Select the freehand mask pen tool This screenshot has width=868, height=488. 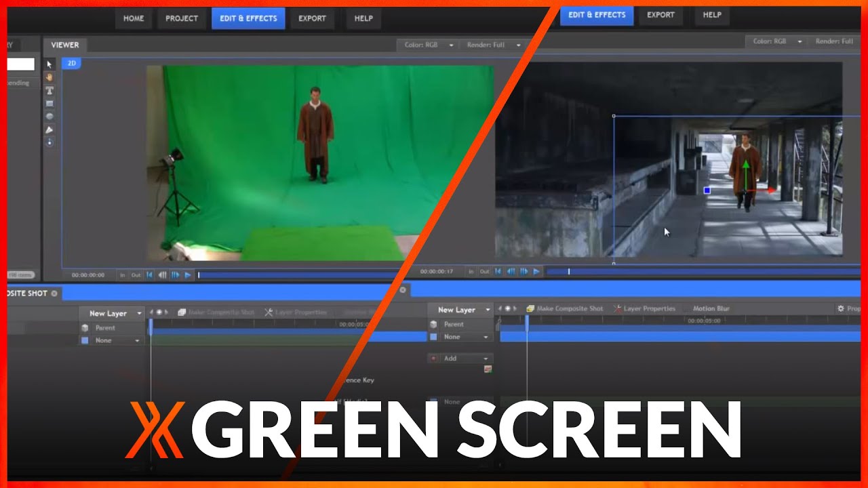(50, 129)
